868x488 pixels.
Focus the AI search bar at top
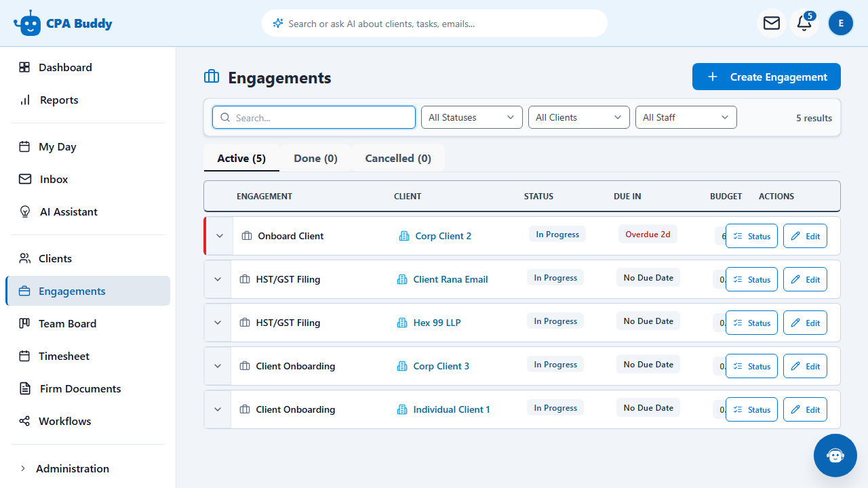pyautogui.click(x=435, y=23)
